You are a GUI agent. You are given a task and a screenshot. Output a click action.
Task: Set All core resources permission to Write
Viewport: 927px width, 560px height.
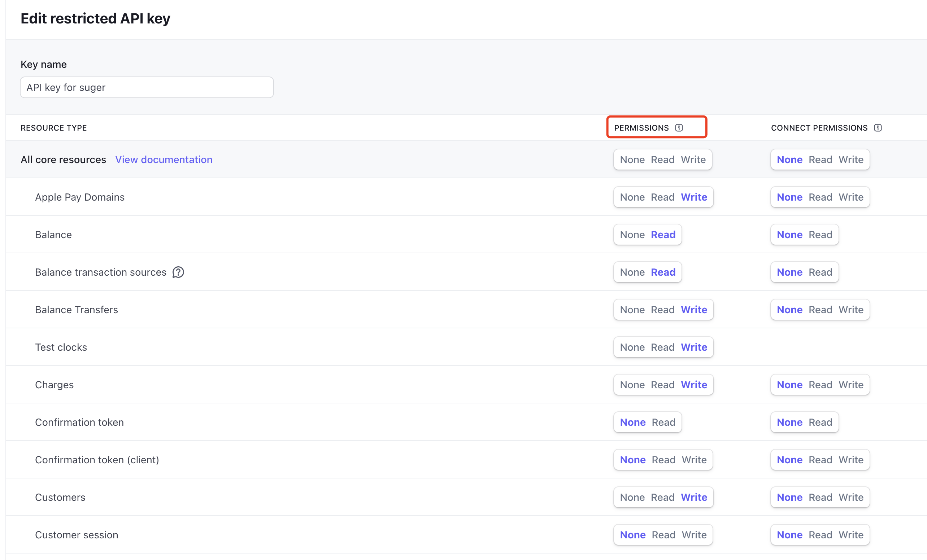point(693,159)
